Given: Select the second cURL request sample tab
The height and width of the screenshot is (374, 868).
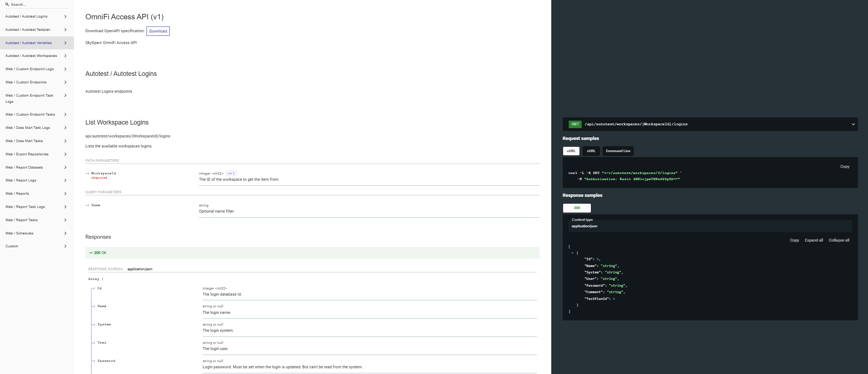Looking at the screenshot, I should pos(591,151).
